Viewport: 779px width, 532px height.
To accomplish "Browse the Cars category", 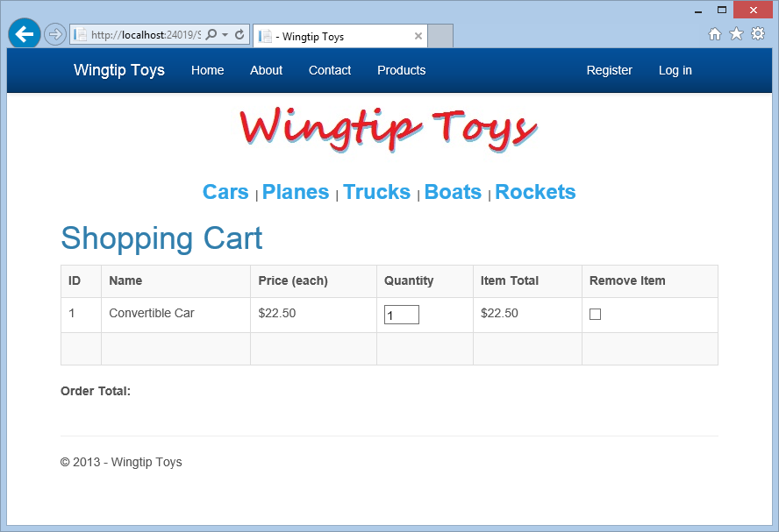I will click(225, 192).
